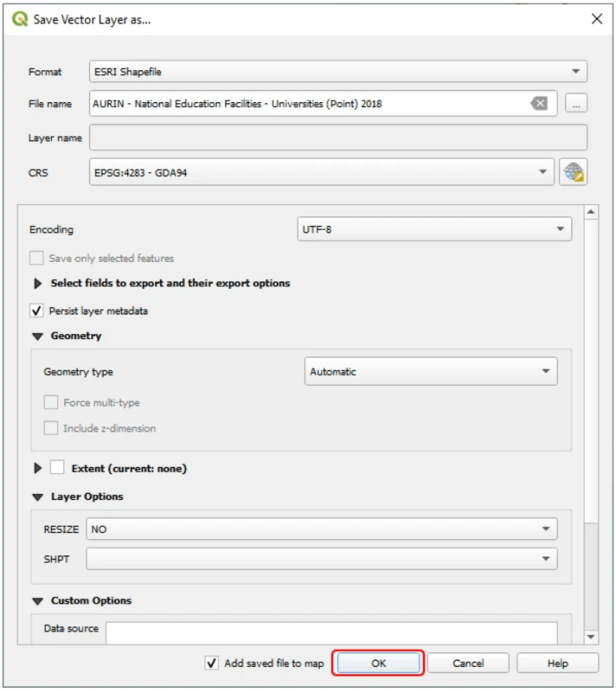The height and width of the screenshot is (692, 616).
Task: Close the Save Vector Layer dialog
Action: [596, 19]
